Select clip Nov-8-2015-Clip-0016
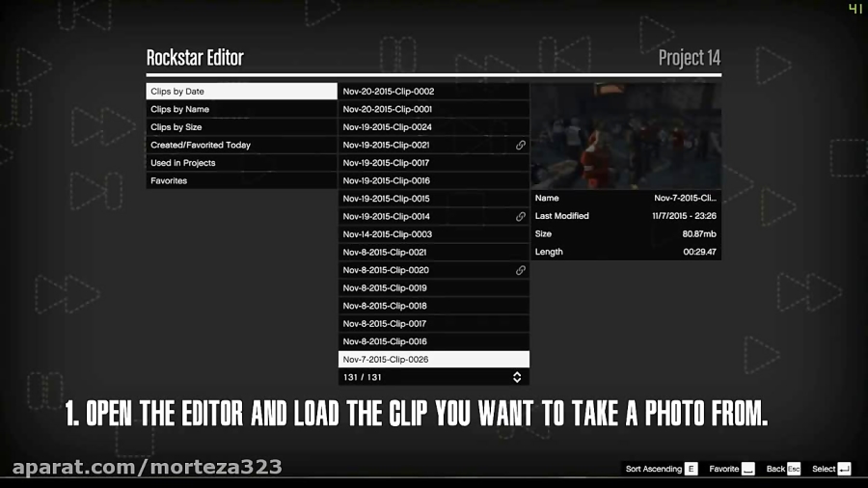 click(433, 341)
